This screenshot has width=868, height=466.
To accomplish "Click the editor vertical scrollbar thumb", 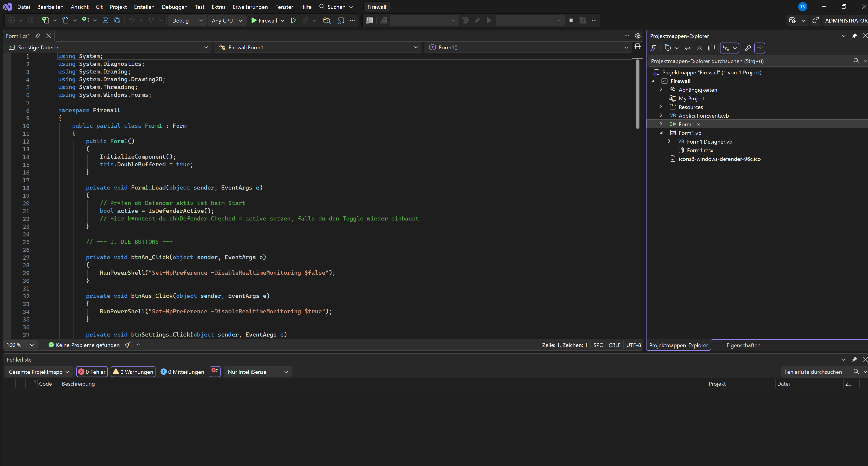I will (637, 94).
